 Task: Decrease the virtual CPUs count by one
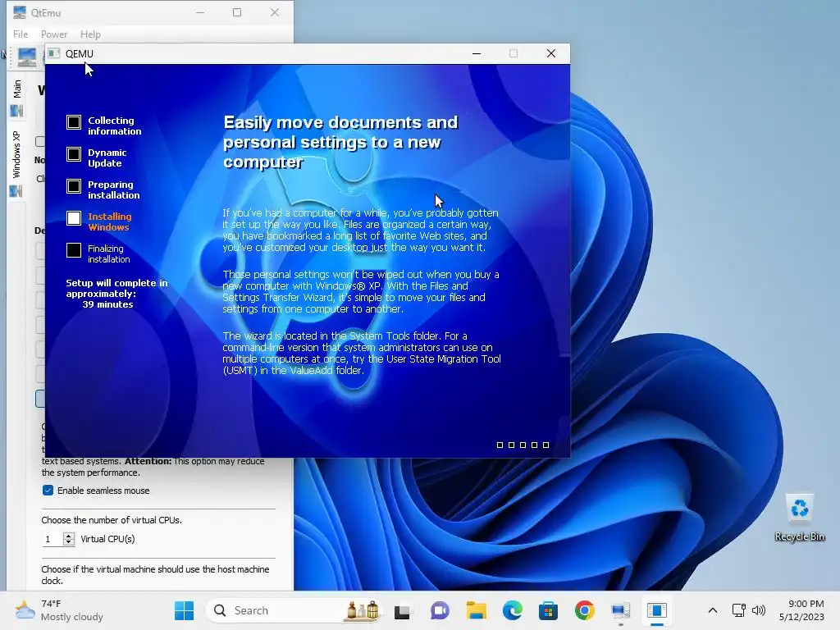coord(69,542)
